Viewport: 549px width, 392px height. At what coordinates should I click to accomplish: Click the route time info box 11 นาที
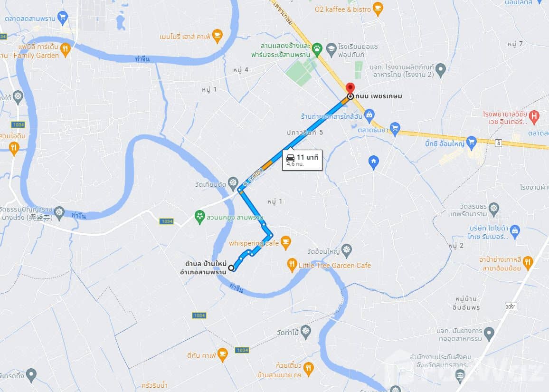[302, 160]
